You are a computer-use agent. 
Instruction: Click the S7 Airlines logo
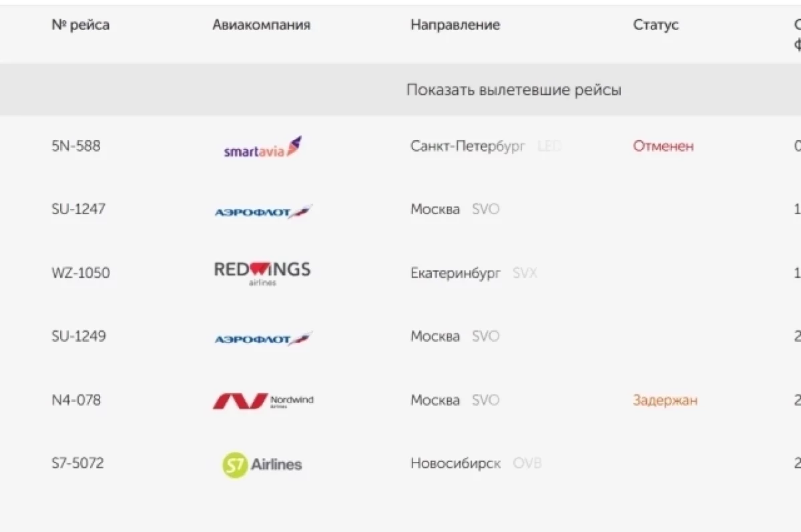coord(262,465)
